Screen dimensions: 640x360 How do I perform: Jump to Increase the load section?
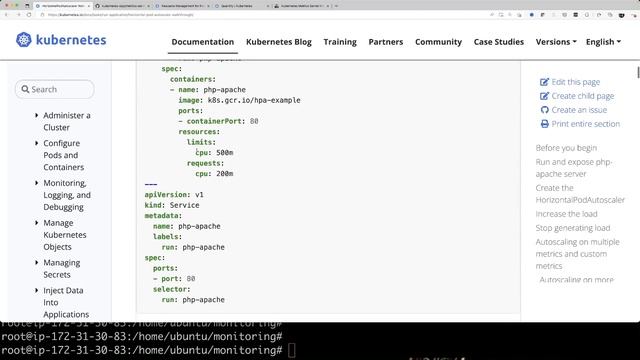point(566,214)
